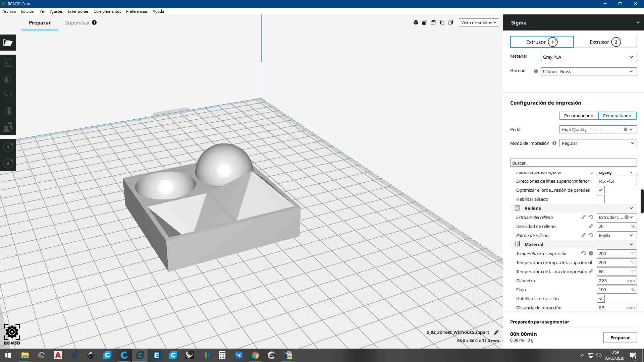
Task: Open Extrusor del relleno dropdown
Action: [616, 217]
